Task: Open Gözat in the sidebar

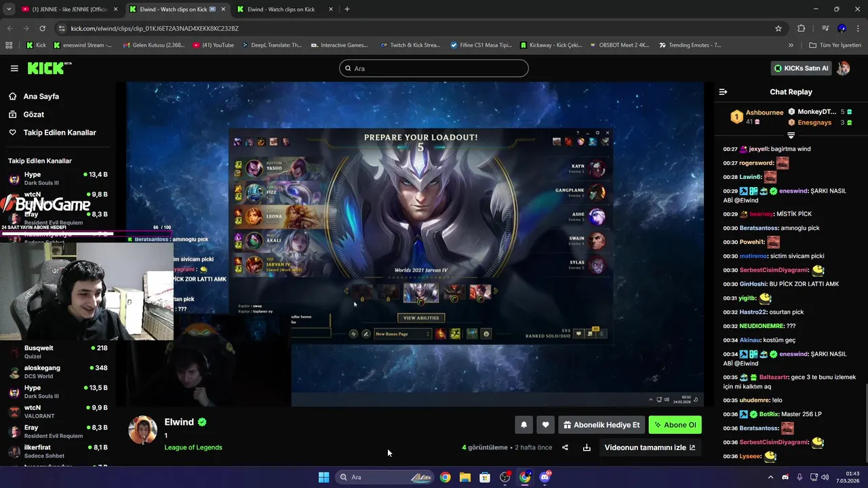Action: pyautogui.click(x=34, y=115)
